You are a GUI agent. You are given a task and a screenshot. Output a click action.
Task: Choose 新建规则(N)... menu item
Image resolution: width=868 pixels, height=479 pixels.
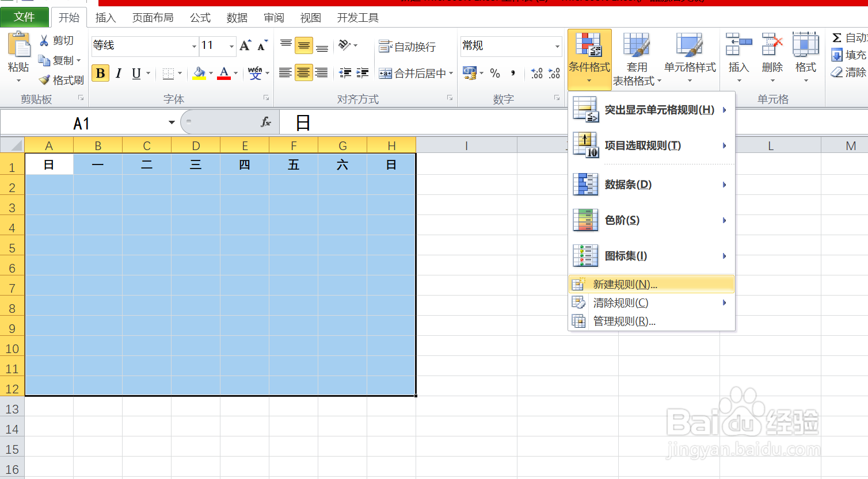652,284
